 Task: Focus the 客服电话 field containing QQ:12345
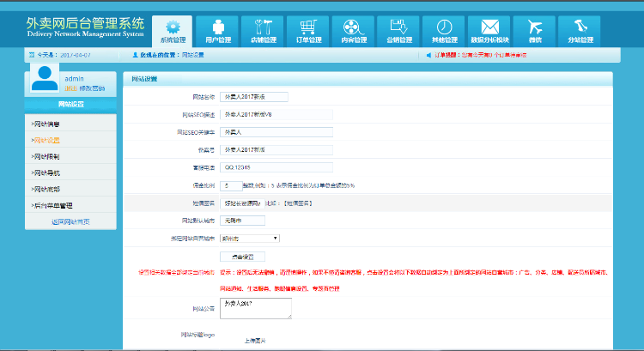point(276,167)
